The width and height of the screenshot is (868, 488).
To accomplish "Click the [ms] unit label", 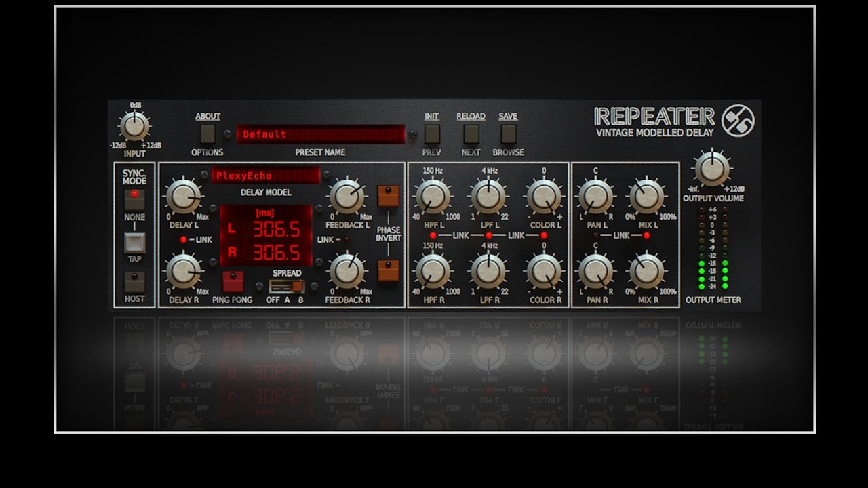I will (x=266, y=213).
